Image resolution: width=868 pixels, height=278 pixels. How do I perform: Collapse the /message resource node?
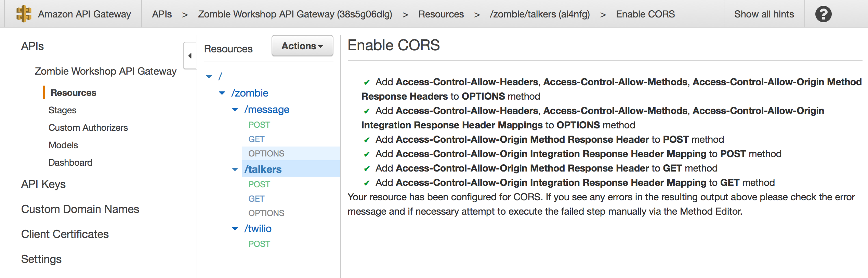tap(235, 110)
